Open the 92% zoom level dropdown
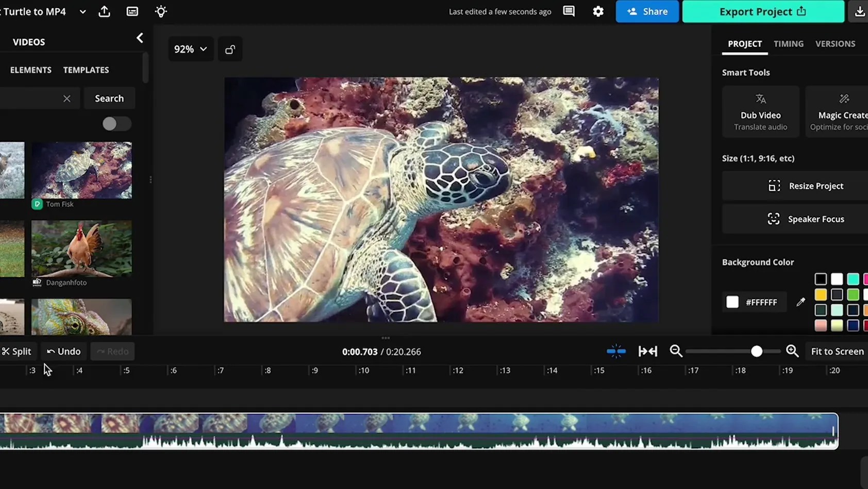 pyautogui.click(x=191, y=49)
